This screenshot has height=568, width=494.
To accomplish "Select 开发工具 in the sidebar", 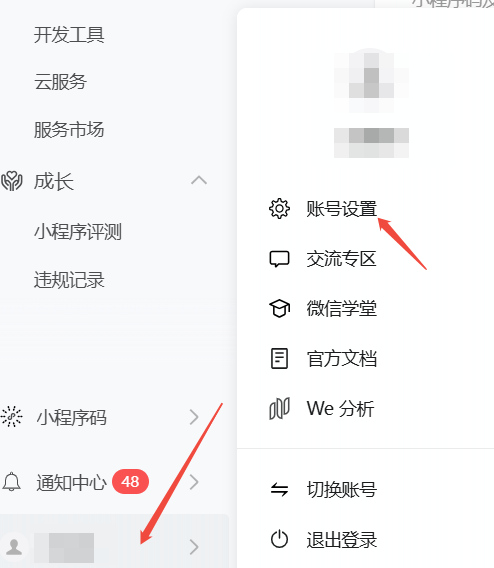I will pos(69,35).
